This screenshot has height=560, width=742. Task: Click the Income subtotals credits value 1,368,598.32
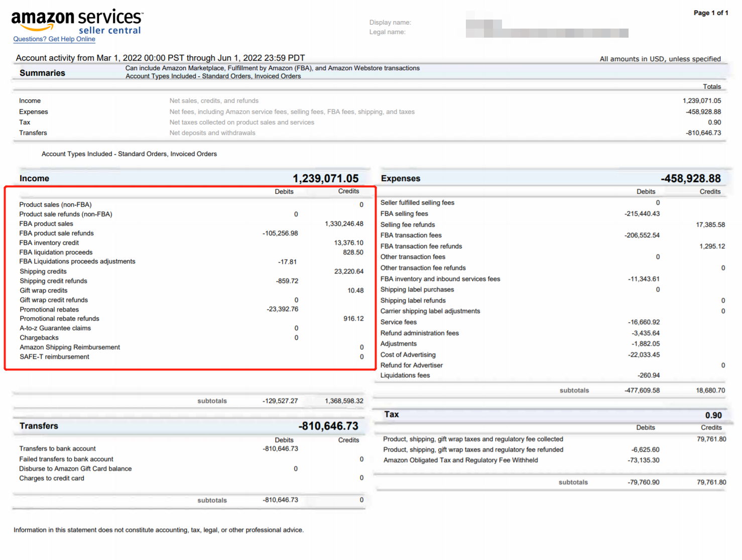click(x=344, y=401)
